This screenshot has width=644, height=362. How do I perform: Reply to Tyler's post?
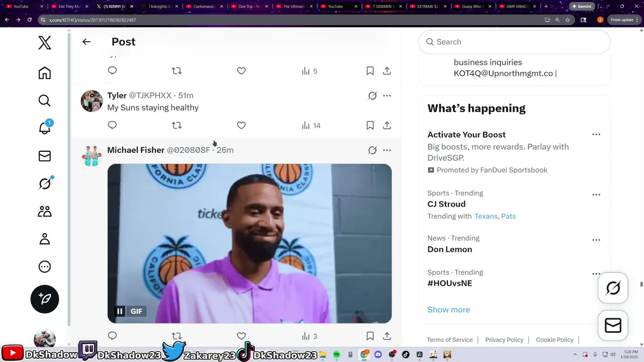(112, 125)
